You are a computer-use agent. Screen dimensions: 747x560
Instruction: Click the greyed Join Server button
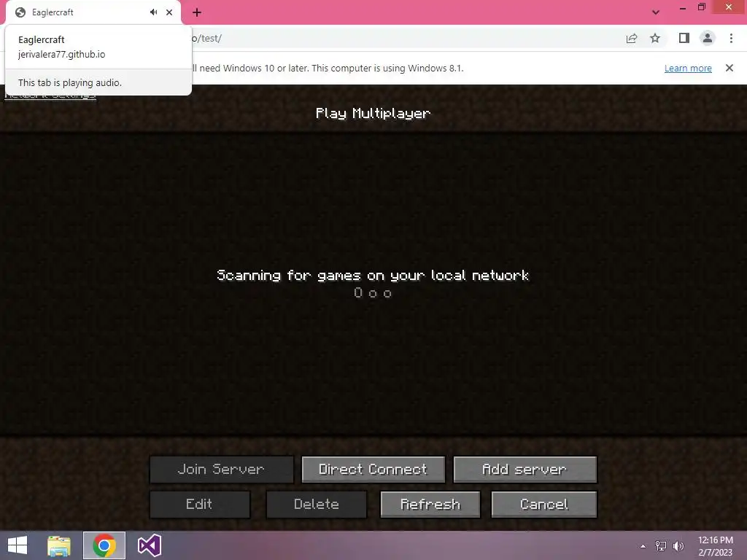[222, 470]
